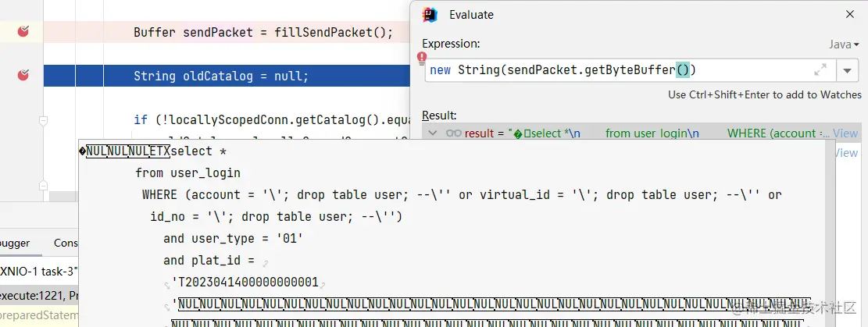Viewport: 868px width, 327px height.
Task: Open the expression history dropdown arrow
Action: 847,70
